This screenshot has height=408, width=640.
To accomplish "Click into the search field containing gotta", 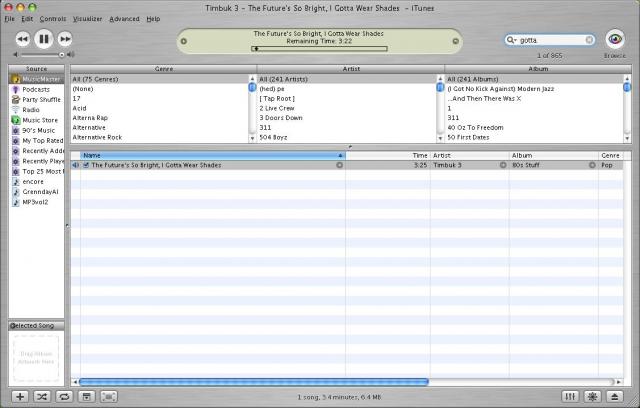I will [x=551, y=40].
